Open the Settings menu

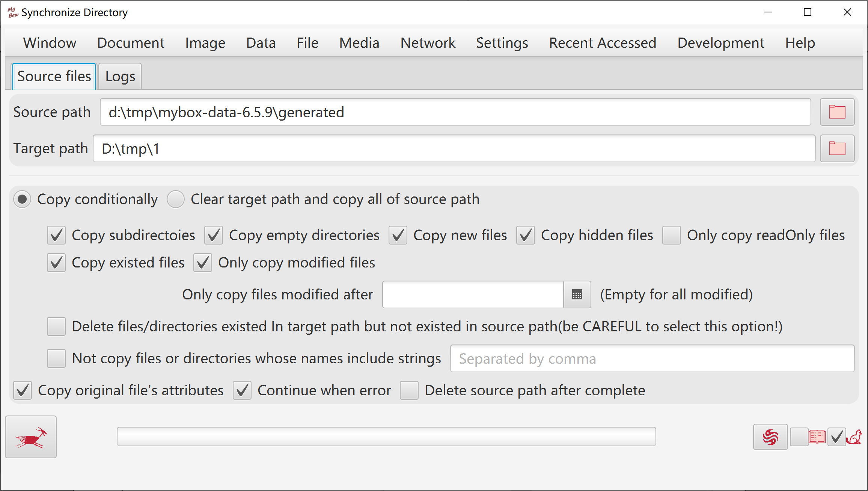[502, 43]
